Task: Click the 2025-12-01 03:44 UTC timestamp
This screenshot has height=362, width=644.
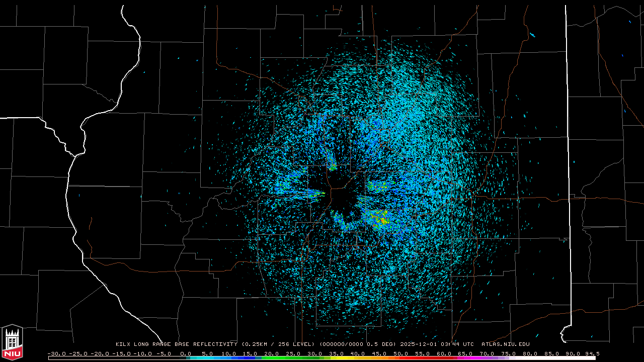Action: coord(437,344)
